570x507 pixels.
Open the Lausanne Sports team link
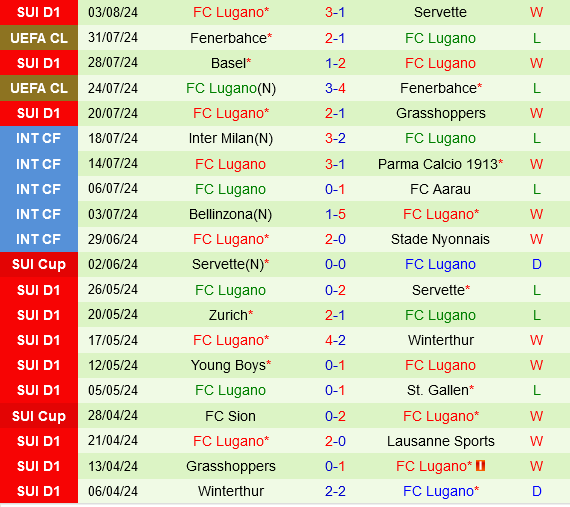click(440, 441)
